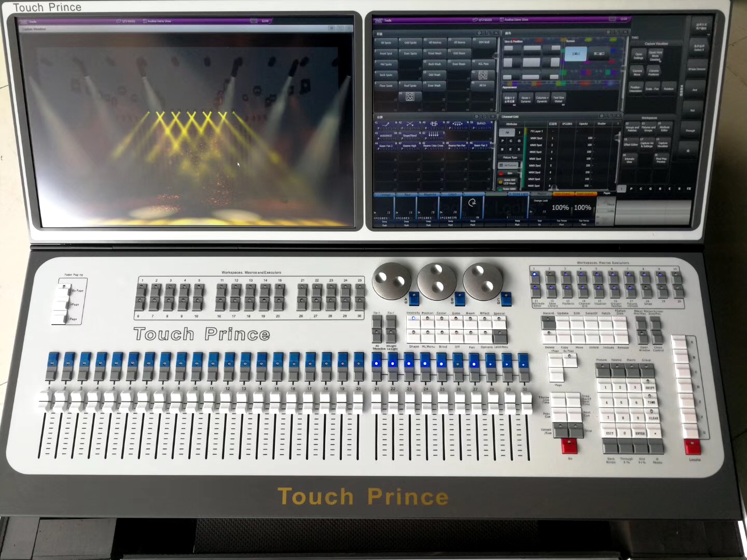Select the Mid Spots group
Viewport: 747px width, 560px height.
click(x=386, y=64)
